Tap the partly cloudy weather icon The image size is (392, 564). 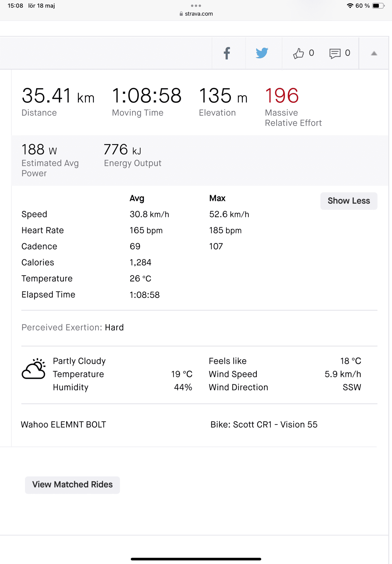click(x=34, y=369)
